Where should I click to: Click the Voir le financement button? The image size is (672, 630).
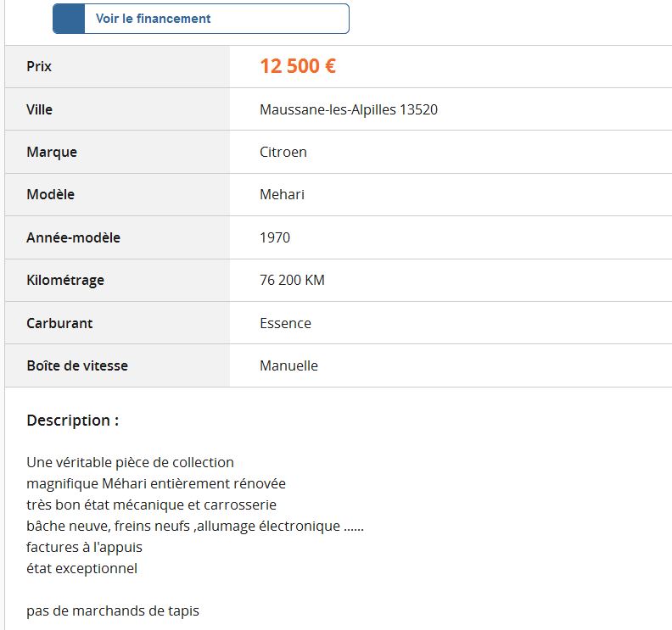pyautogui.click(x=200, y=19)
